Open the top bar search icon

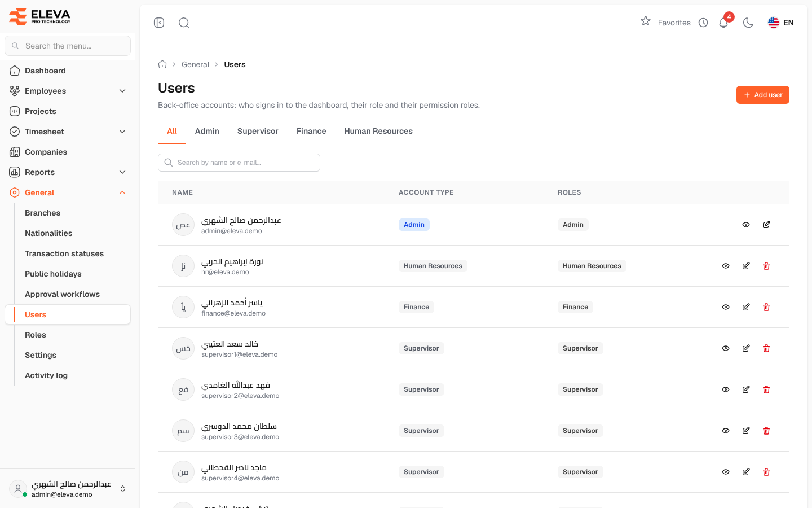[x=184, y=23]
